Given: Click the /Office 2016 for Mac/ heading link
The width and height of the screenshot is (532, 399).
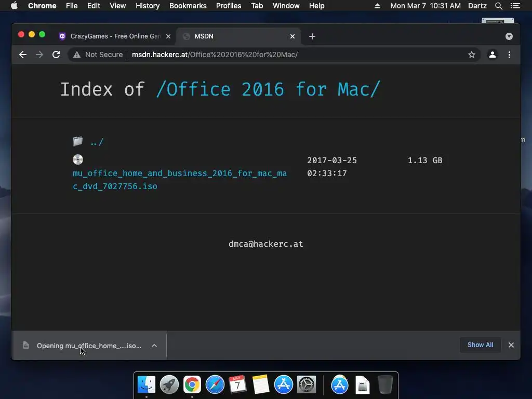Looking at the screenshot, I should click(268, 89).
